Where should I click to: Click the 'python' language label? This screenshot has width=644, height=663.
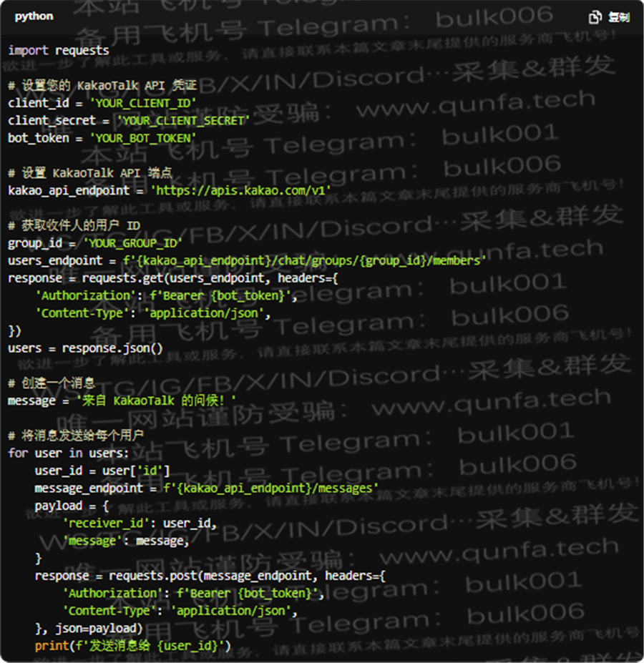(x=34, y=16)
